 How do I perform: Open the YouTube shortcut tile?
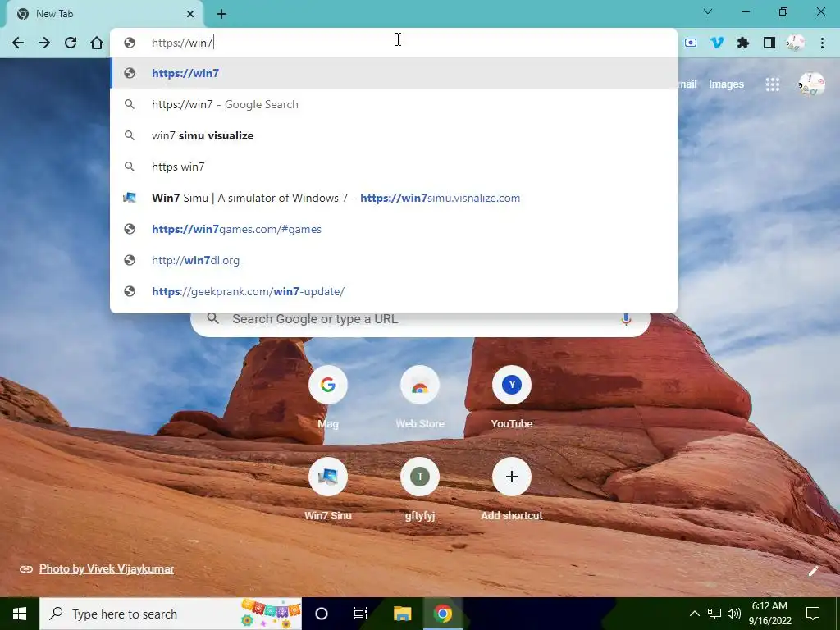tap(512, 398)
